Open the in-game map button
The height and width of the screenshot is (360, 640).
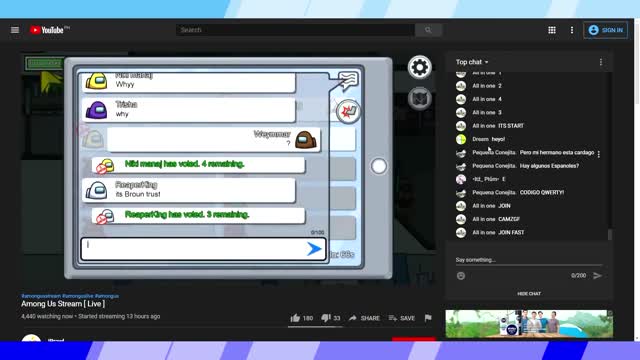tap(420, 98)
